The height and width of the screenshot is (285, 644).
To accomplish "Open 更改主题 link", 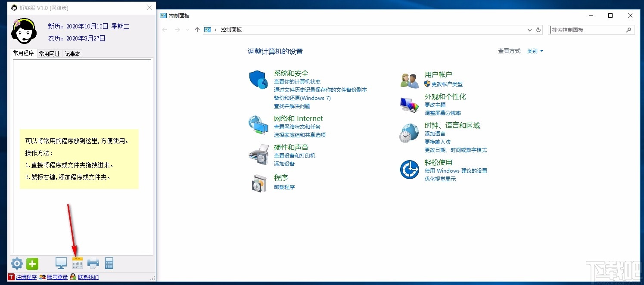I will tap(435, 105).
